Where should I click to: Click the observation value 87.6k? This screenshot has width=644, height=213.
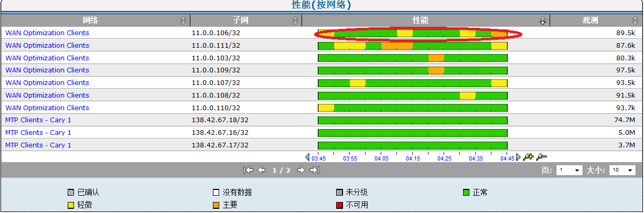tap(626, 45)
